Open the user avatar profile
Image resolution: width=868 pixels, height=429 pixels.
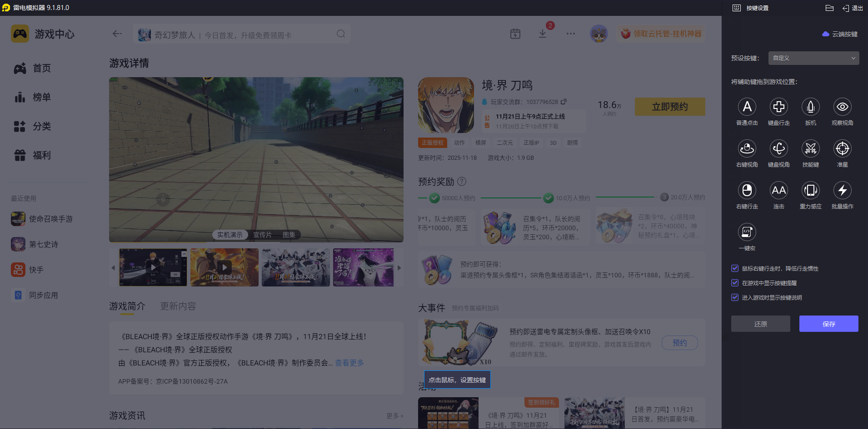click(599, 34)
